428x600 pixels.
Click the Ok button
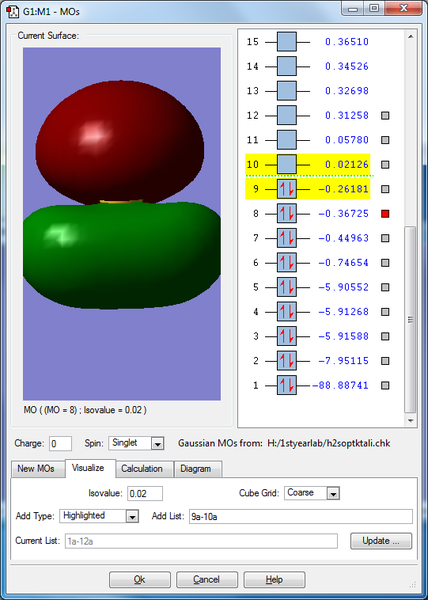pos(140,580)
